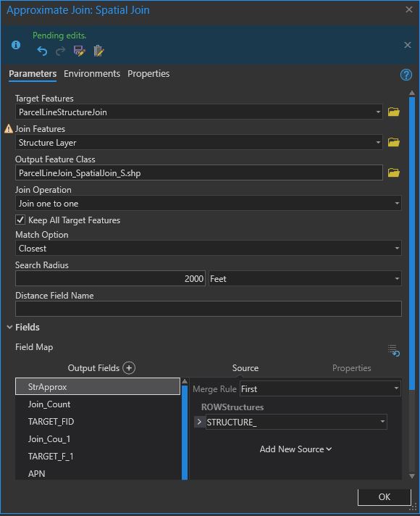Open the Merge Rule First dropdown
Screen dimensions: 420x516
[x=320, y=388]
